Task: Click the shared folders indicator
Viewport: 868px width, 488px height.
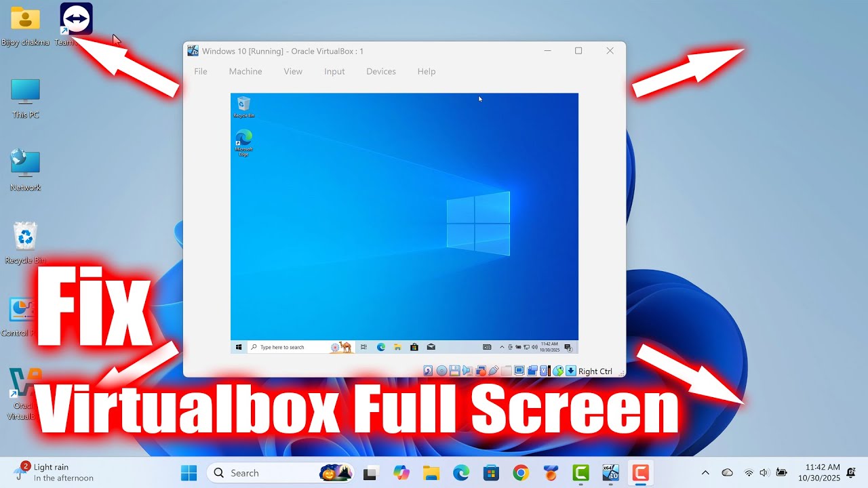Action: (x=507, y=371)
